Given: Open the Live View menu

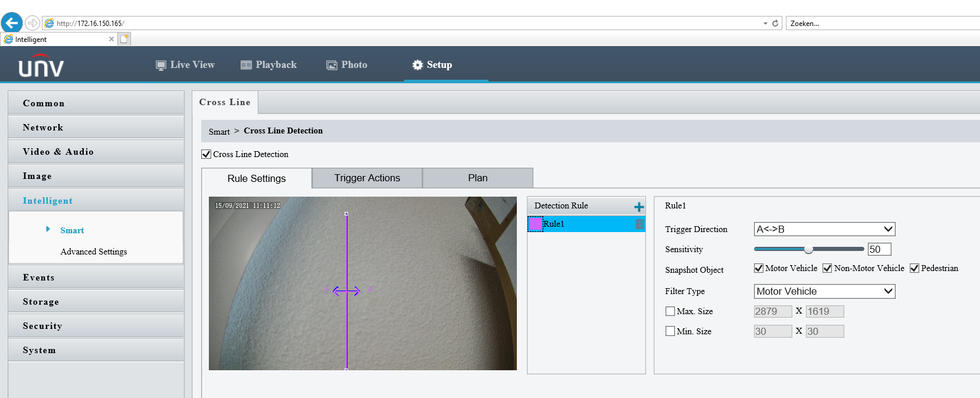Looking at the screenshot, I should coord(185,65).
